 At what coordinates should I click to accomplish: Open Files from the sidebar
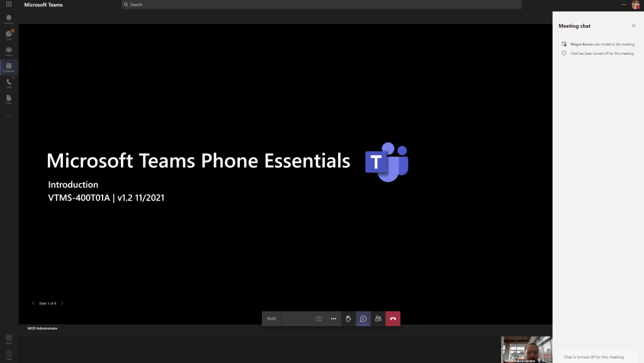9,99
